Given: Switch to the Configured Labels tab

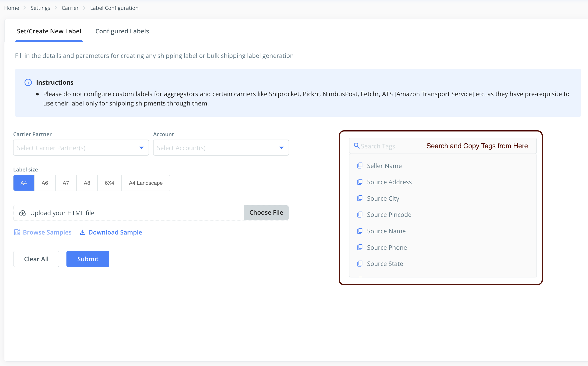Looking at the screenshot, I should point(122,31).
